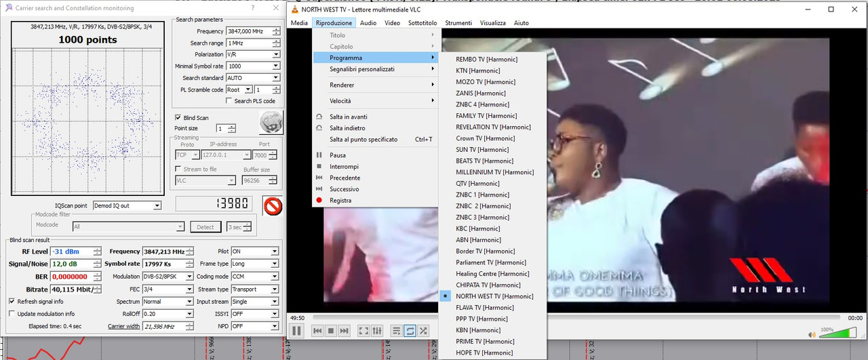868x360 pixels.
Task: Click the red stop/no-entry icon in carrier search window
Action: (273, 205)
